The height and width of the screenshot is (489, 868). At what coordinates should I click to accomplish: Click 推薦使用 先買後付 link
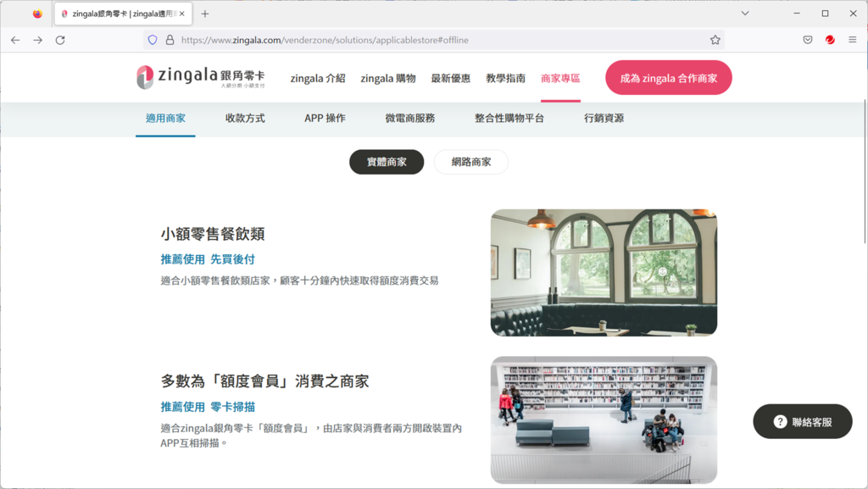[x=209, y=259]
